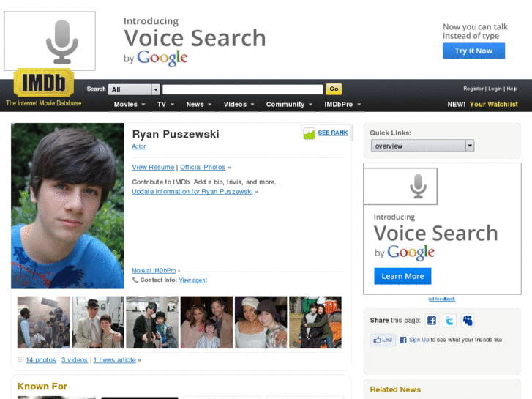Viewport: 532px width, 399px height.
Task: Expand the Community menu
Action: pyautogui.click(x=289, y=104)
